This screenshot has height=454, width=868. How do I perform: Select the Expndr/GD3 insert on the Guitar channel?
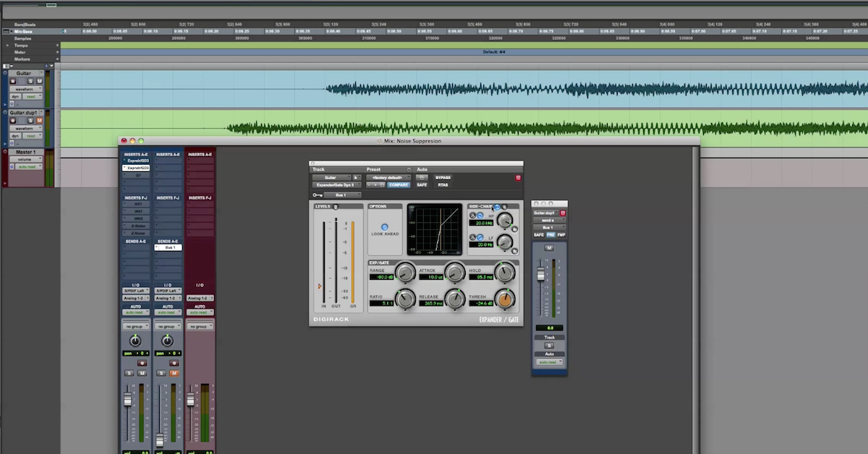137,168
